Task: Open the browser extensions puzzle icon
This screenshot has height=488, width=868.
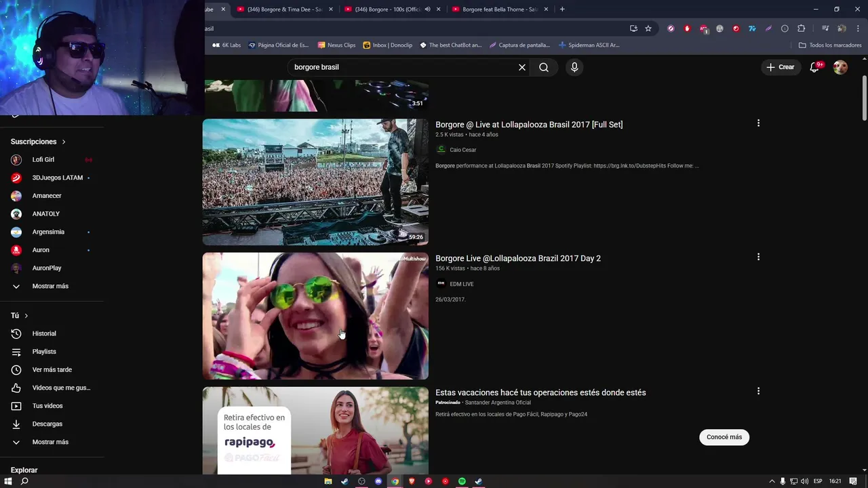Action: [802, 28]
